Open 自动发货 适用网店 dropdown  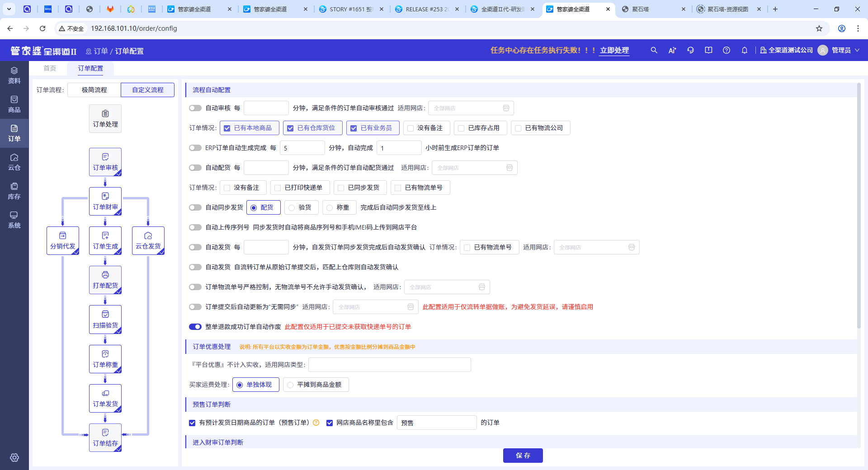coord(596,247)
